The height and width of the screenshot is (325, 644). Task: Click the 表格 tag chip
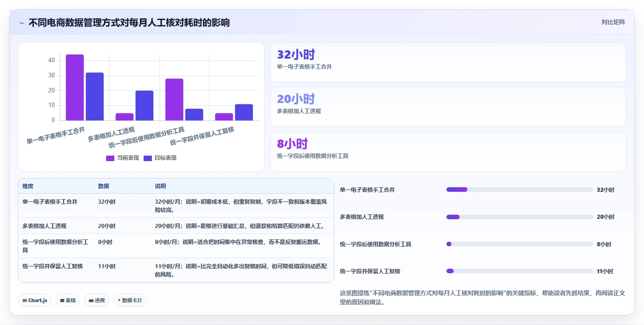pos(68,300)
